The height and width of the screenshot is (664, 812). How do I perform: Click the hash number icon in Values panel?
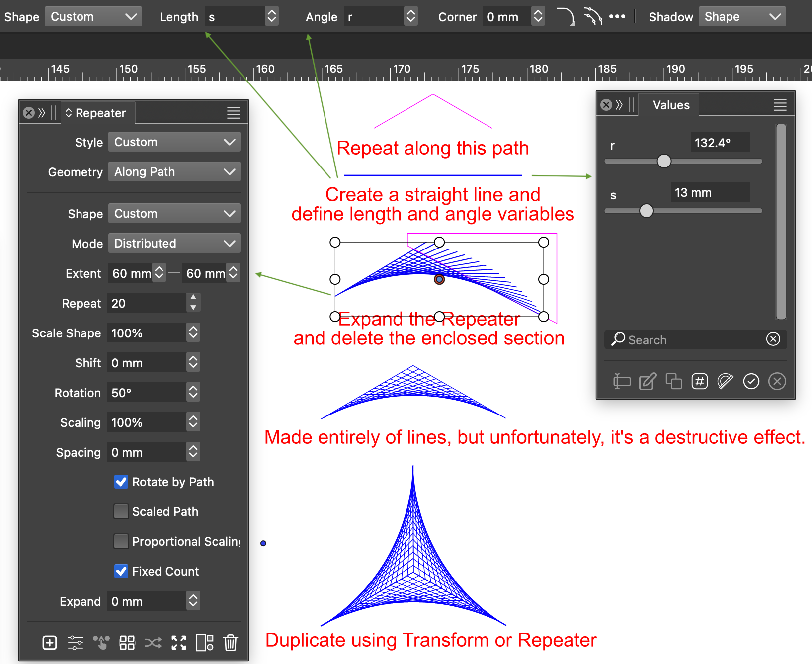tap(700, 381)
